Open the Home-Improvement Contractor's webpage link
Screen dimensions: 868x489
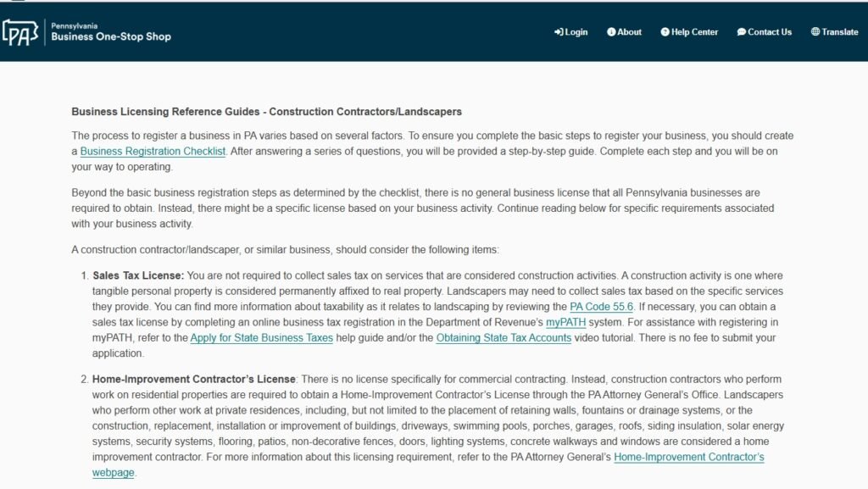687,457
